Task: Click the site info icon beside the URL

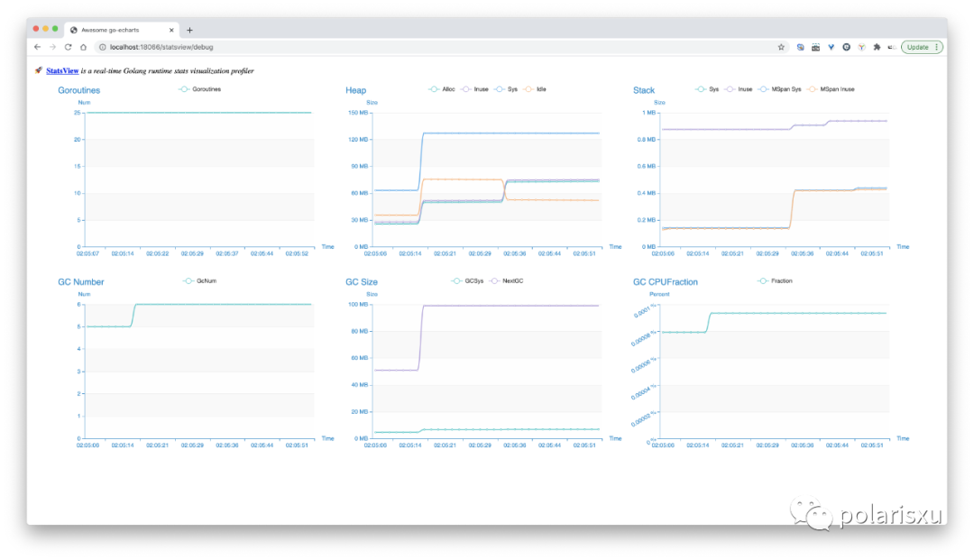Action: point(103,47)
